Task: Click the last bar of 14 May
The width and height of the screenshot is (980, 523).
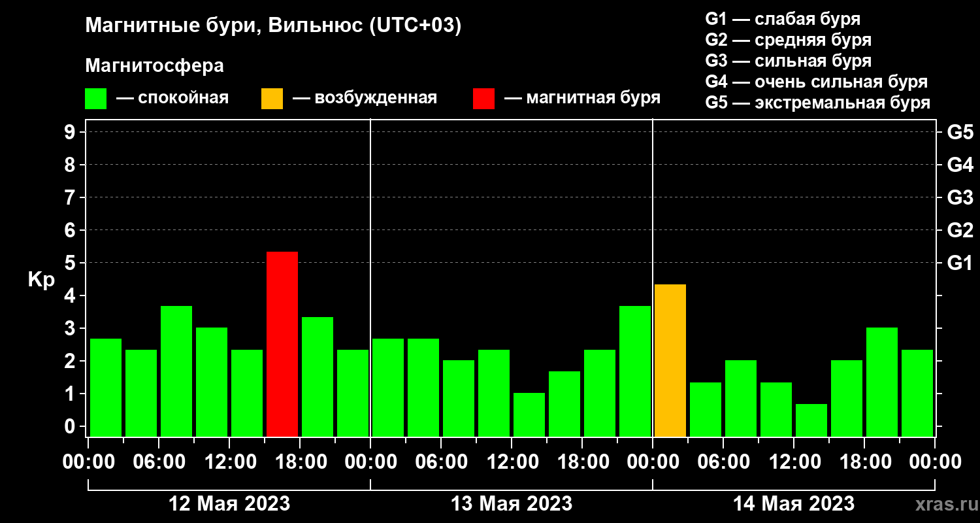Action: [x=917, y=393]
